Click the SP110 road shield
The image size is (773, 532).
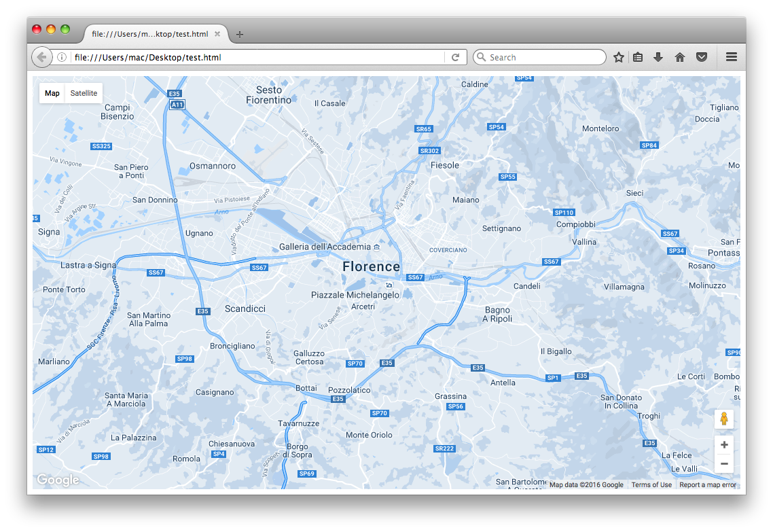pyautogui.click(x=564, y=213)
